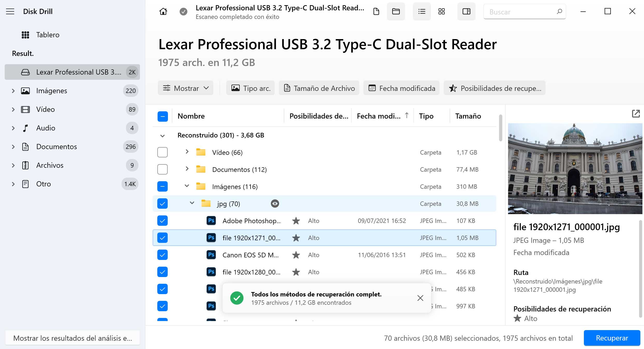Click the Recuperar button
The image size is (644, 349).
coord(612,338)
